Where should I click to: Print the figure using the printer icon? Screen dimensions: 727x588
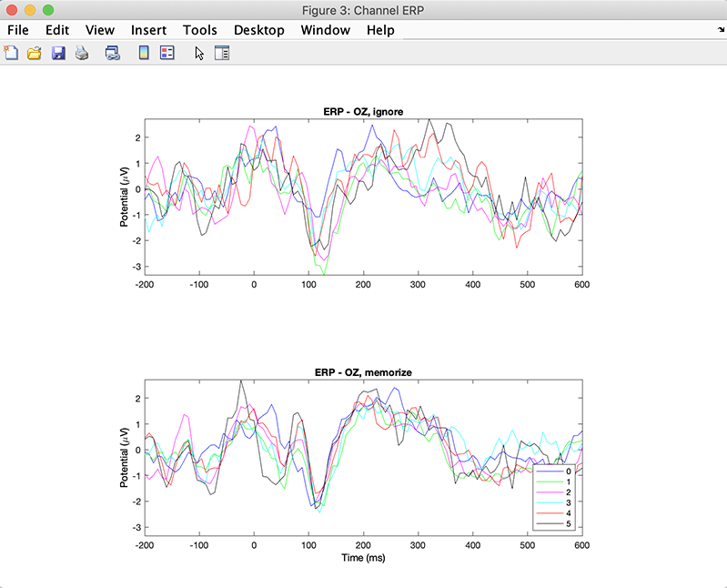click(x=82, y=54)
